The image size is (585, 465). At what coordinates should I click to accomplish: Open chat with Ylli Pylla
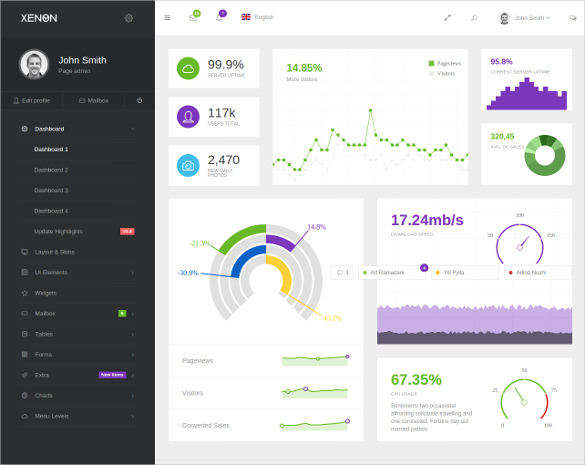pos(465,272)
